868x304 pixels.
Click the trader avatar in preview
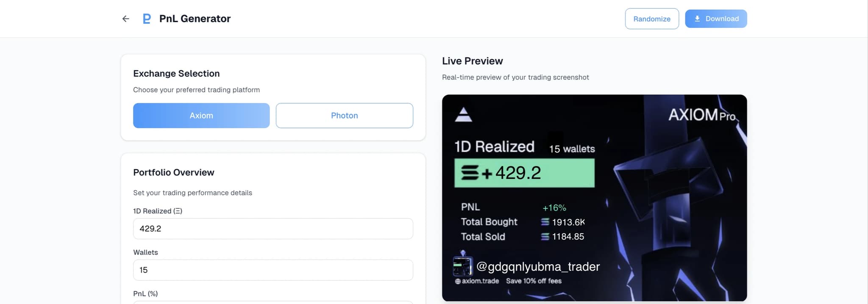[x=462, y=266]
